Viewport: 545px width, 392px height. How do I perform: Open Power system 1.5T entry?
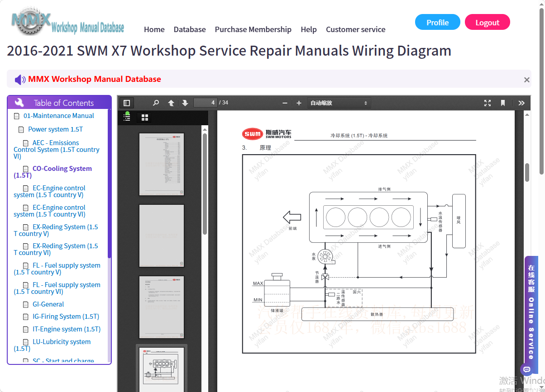[56, 129]
